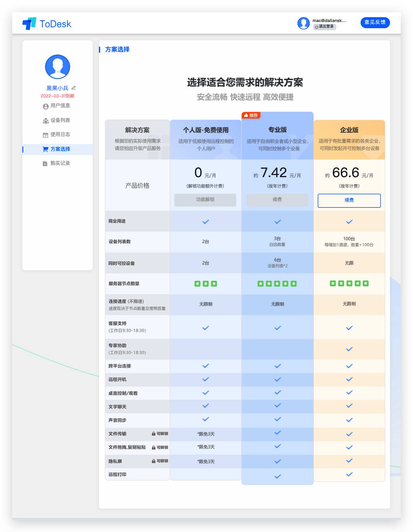Viewport: 413px width, 532px height.
Task: Click the 可解锁 label in 文件拖拽,复制粘贴 row
Action: point(162,448)
